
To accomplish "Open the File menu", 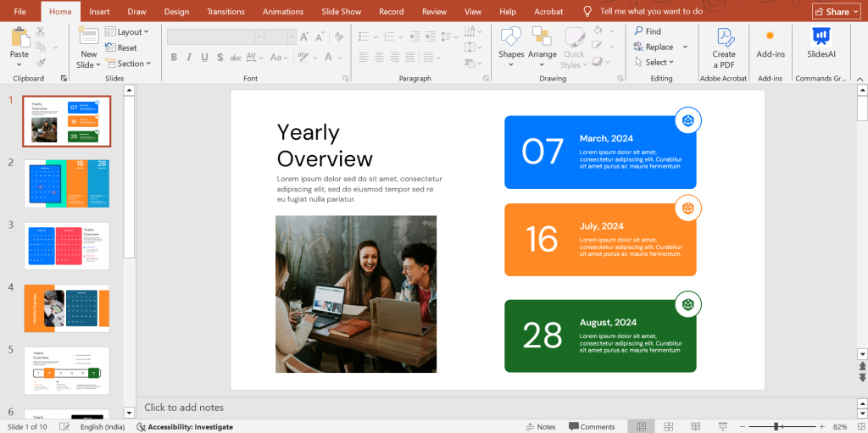I will pos(20,12).
